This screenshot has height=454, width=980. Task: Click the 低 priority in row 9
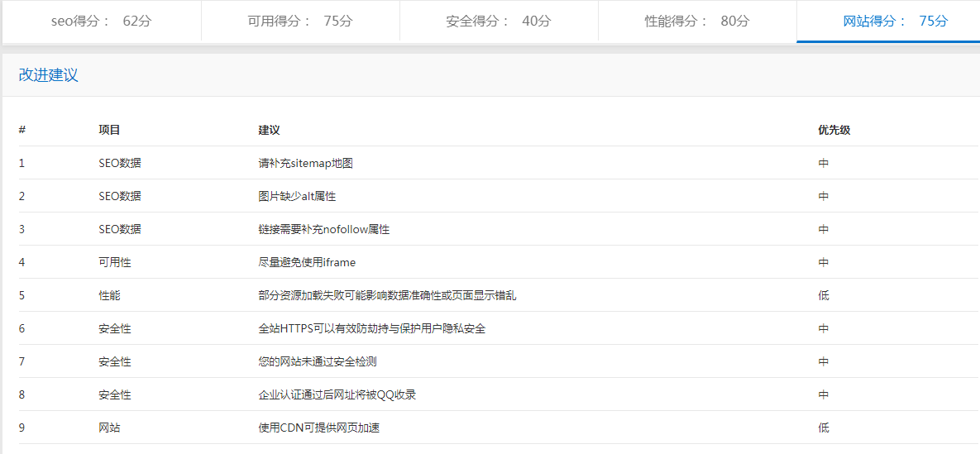point(824,428)
